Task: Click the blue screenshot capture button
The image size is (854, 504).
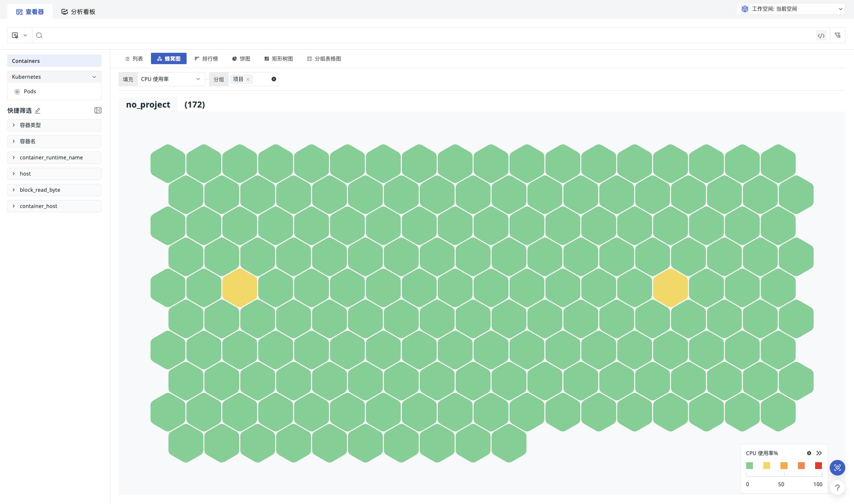Action: coord(837,468)
